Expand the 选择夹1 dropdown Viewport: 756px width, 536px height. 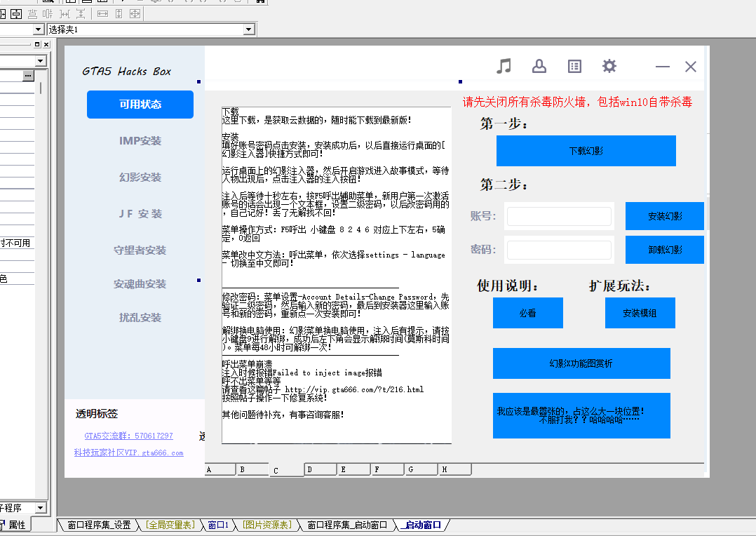[x=248, y=29]
